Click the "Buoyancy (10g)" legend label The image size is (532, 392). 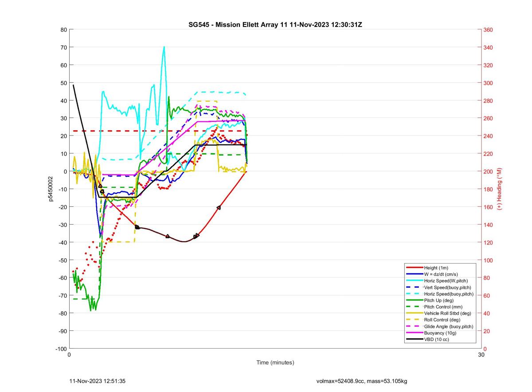440,332
